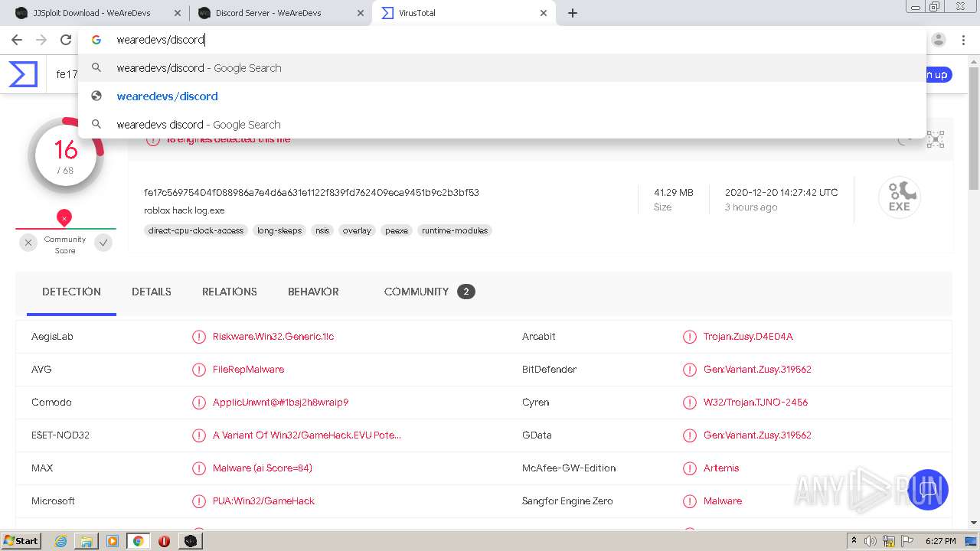
Task: Select 'wearedevs discord - Google Search' suggestion
Action: [502, 125]
